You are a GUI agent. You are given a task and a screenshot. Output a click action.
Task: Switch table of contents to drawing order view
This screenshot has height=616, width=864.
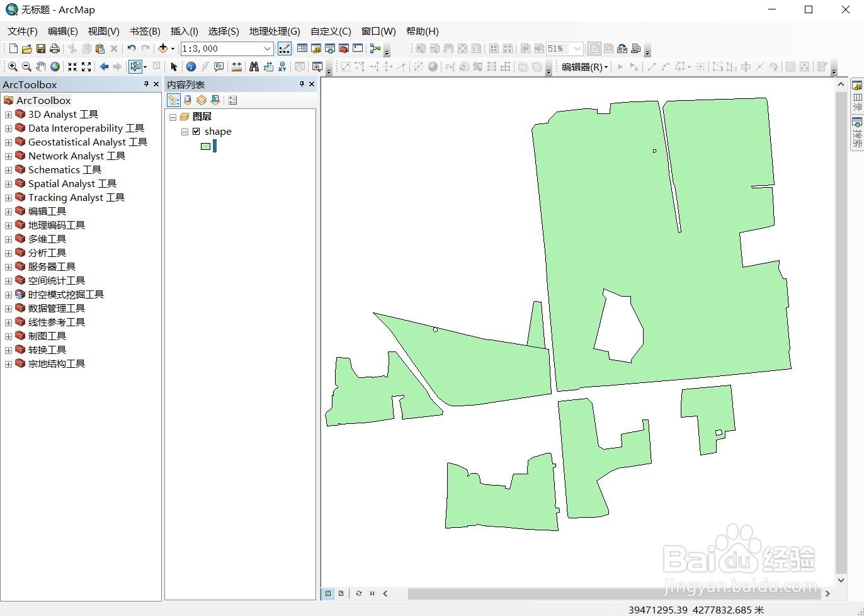[173, 100]
